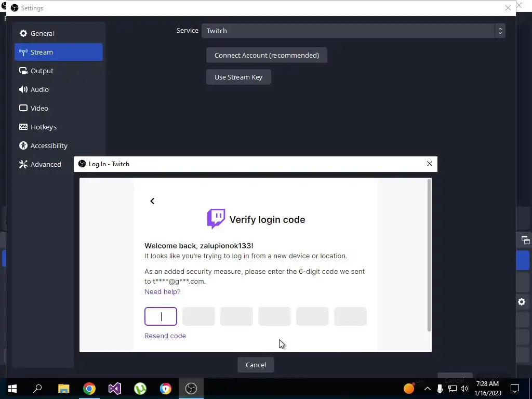The width and height of the screenshot is (532, 399).
Task: Open the Hotkeys settings section
Action: (58, 127)
